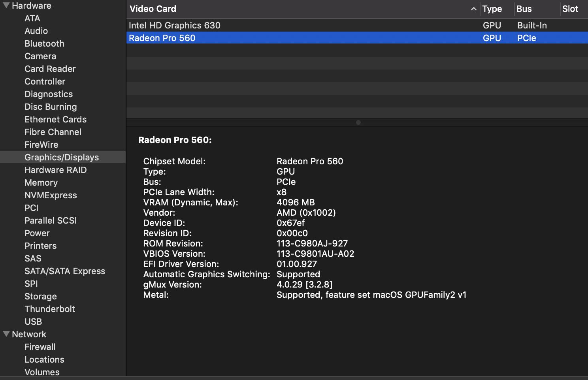This screenshot has height=380, width=588.
Task: Select Thunderbolt sidebar item
Action: click(x=50, y=309)
